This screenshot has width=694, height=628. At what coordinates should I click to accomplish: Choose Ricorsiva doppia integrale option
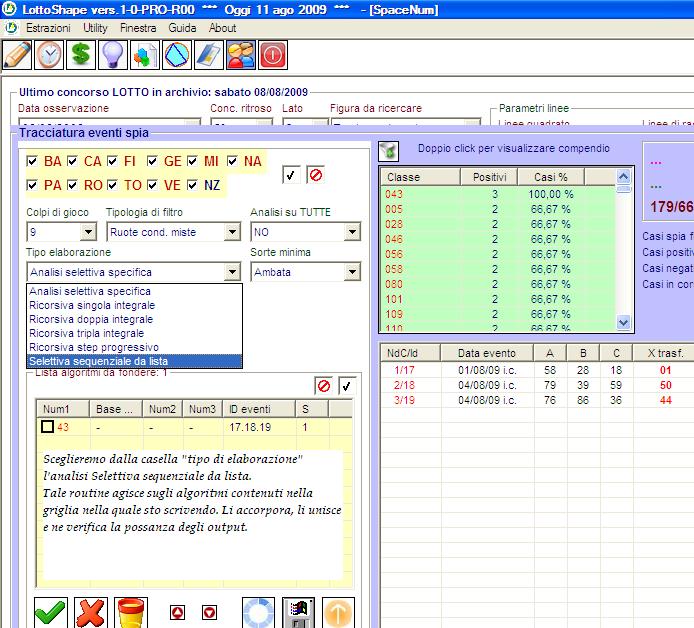click(x=135, y=319)
